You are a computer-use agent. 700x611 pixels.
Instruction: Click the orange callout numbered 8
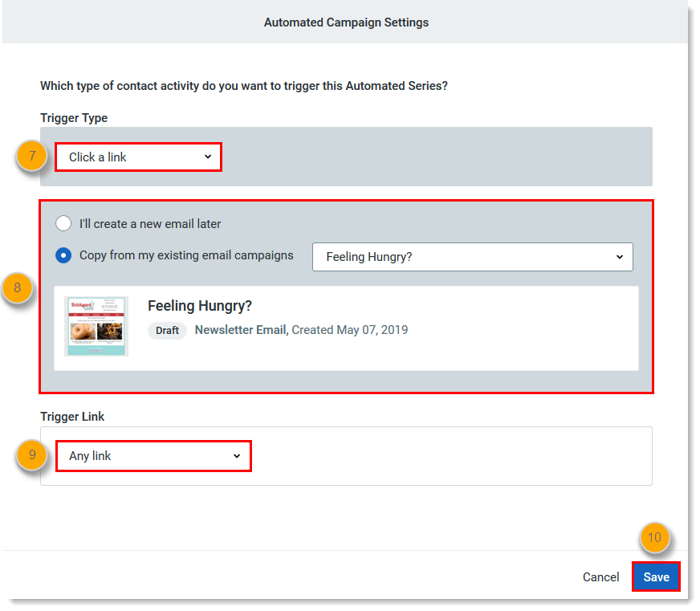18,289
